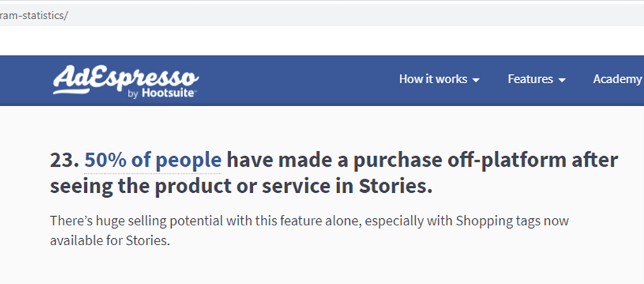
Task: Click the word 'Stories.' ending the heading
Action: [x=397, y=187]
